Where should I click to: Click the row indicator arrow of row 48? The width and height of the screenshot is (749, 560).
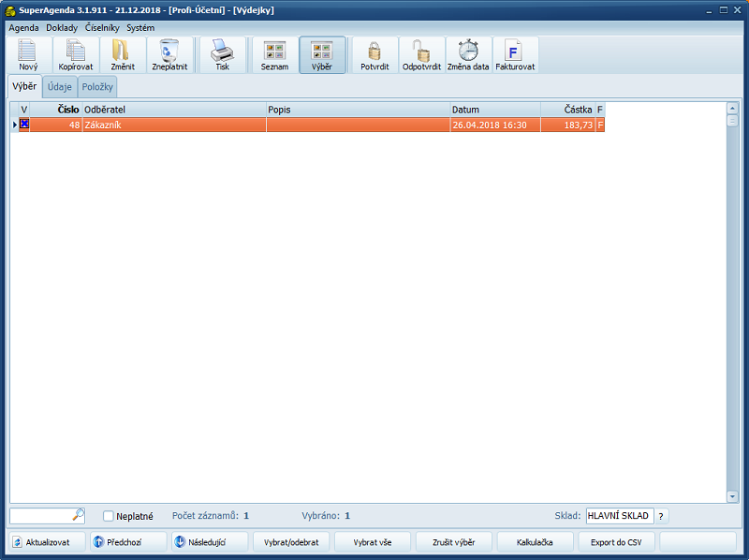tap(15, 125)
